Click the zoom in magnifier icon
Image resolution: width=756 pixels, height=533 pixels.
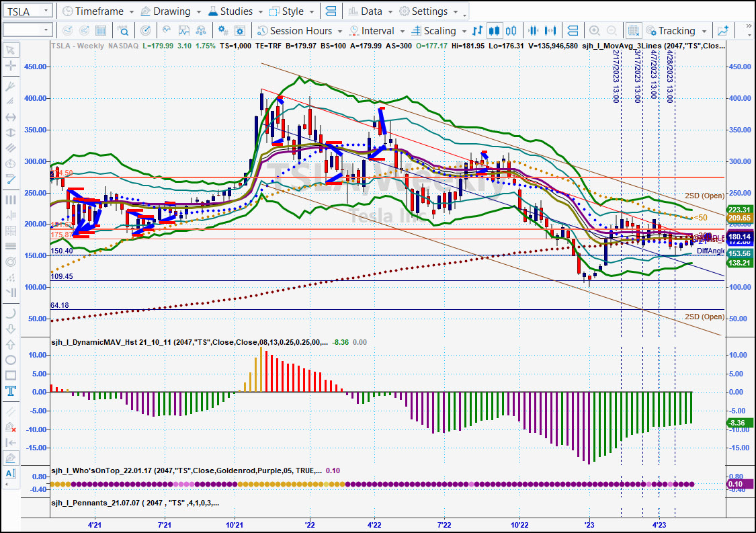pyautogui.click(x=595, y=31)
